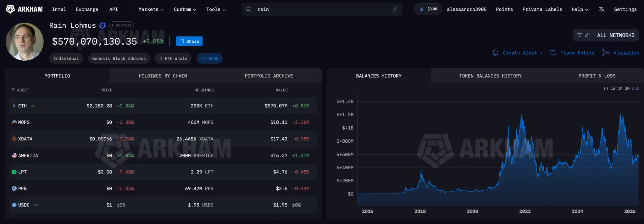644x224 pixels.
Task: Click the Trace Entity icon
Action: pos(553,53)
